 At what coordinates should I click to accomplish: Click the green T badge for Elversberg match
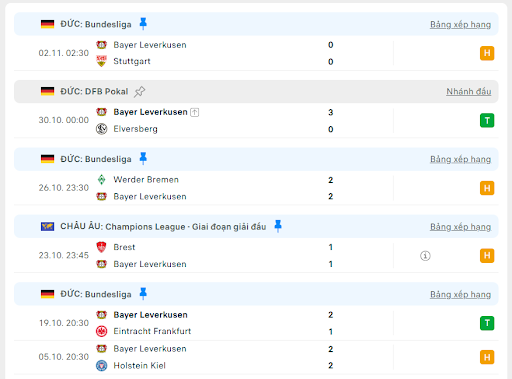pyautogui.click(x=487, y=120)
